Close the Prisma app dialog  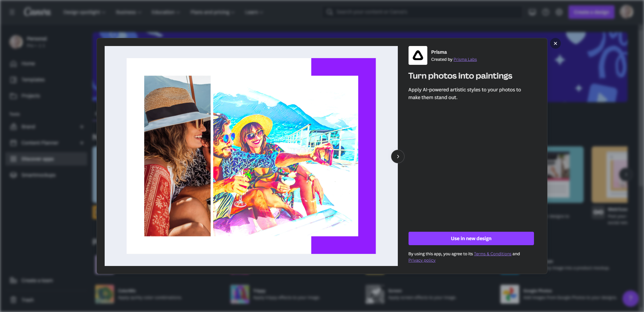(x=555, y=43)
